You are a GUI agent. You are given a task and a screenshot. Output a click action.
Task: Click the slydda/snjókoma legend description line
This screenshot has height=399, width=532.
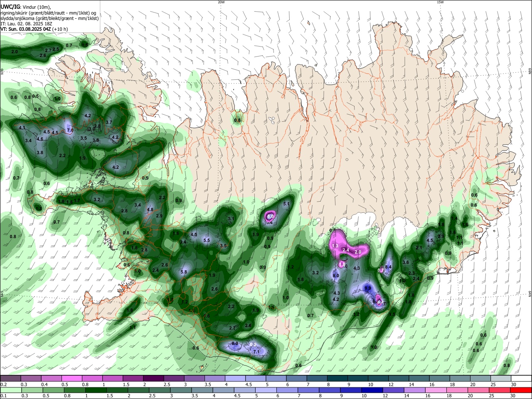click(x=49, y=18)
